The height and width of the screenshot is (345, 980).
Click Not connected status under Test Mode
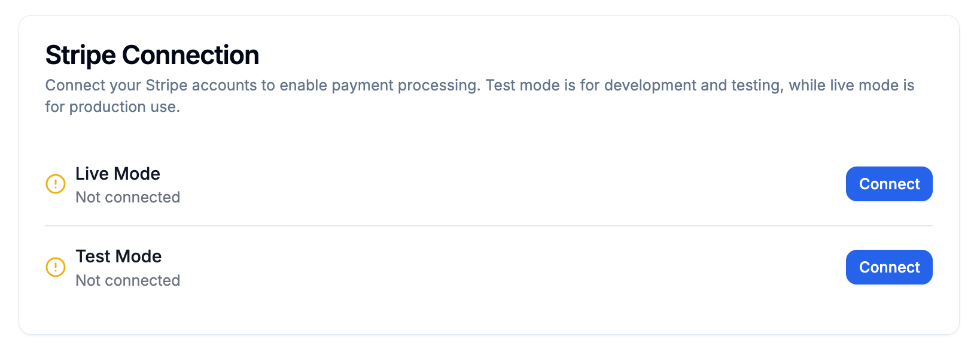[127, 280]
